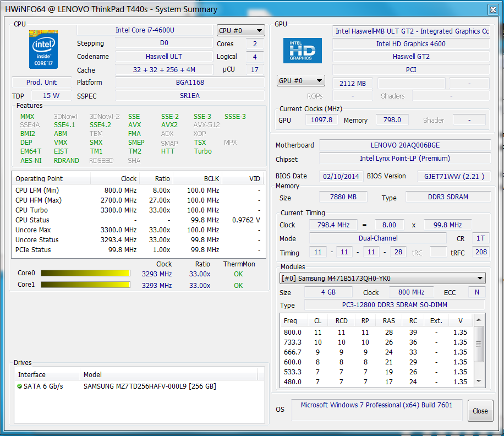The height and width of the screenshot is (436, 504).
Task: Click the Haswell ULT codename field
Action: coord(164,57)
